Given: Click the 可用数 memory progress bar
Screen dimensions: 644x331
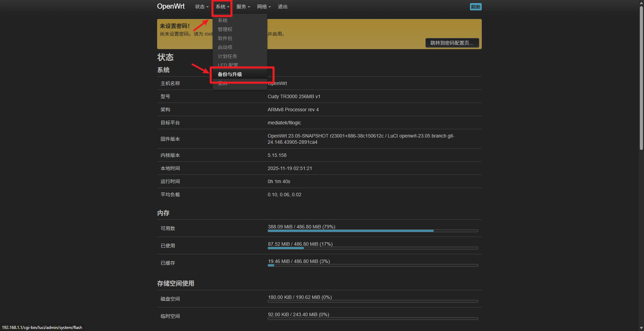Looking at the screenshot, I should click(x=373, y=230).
